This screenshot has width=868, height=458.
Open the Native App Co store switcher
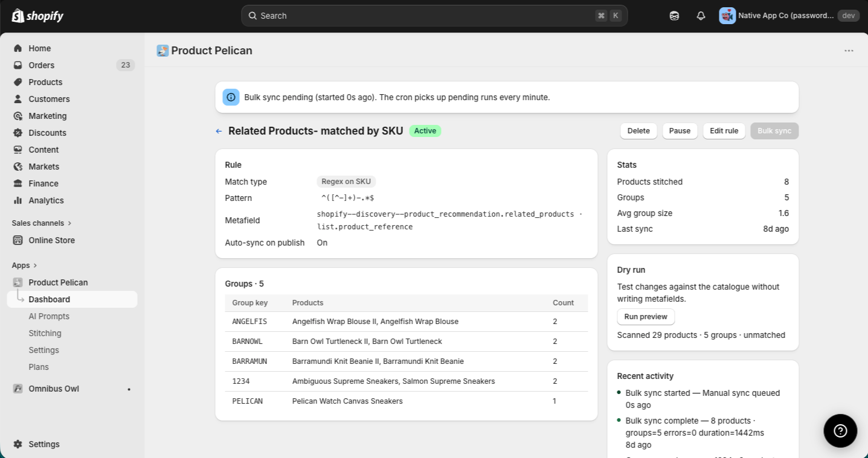788,16
